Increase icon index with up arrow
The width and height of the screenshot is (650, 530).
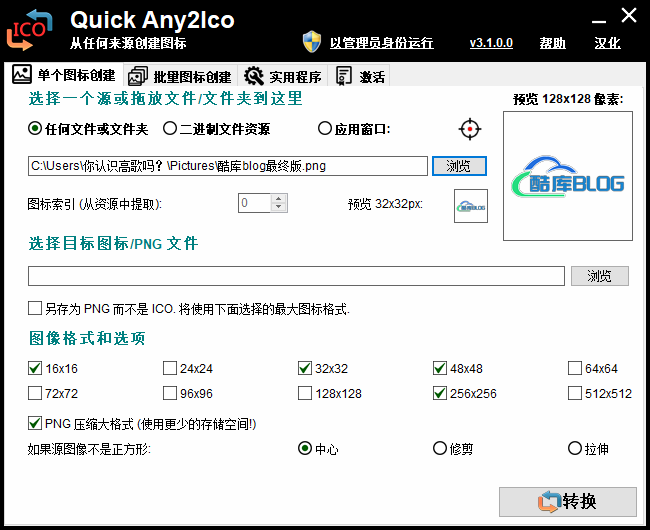click(x=279, y=199)
